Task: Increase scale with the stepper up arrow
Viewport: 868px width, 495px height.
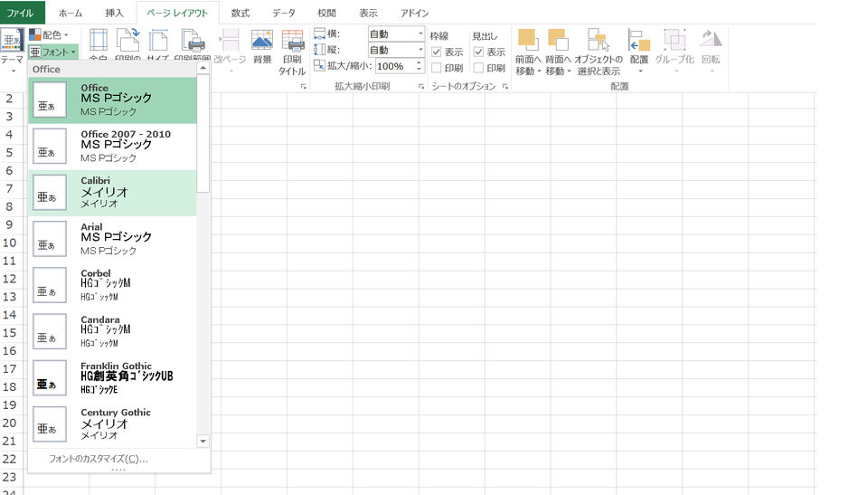Action: (419, 62)
